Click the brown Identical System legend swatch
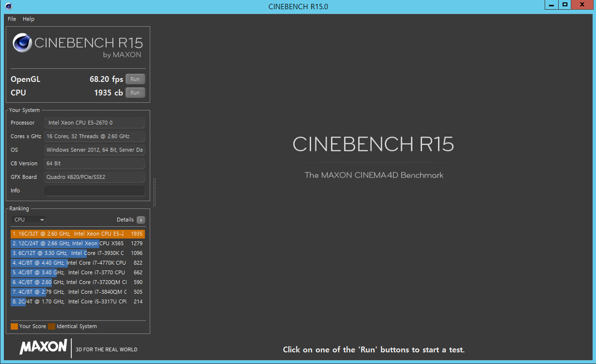The image size is (596, 364). 51,326
